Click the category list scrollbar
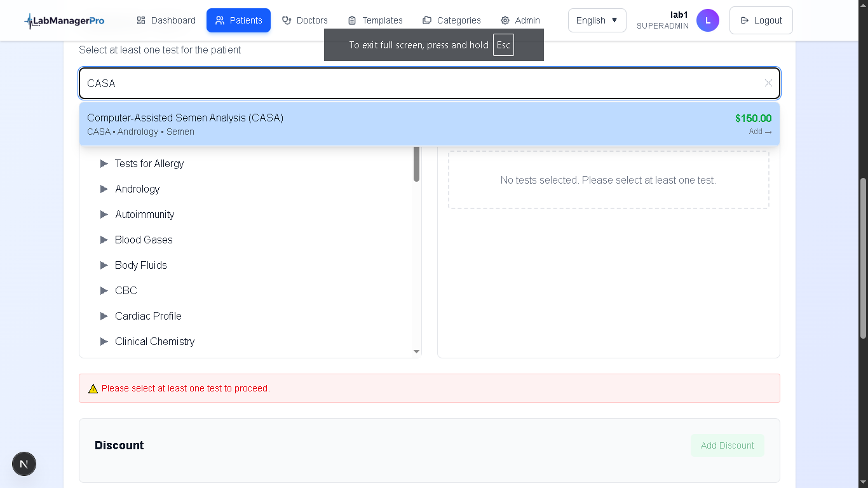The height and width of the screenshot is (488, 868). pyautogui.click(x=416, y=164)
